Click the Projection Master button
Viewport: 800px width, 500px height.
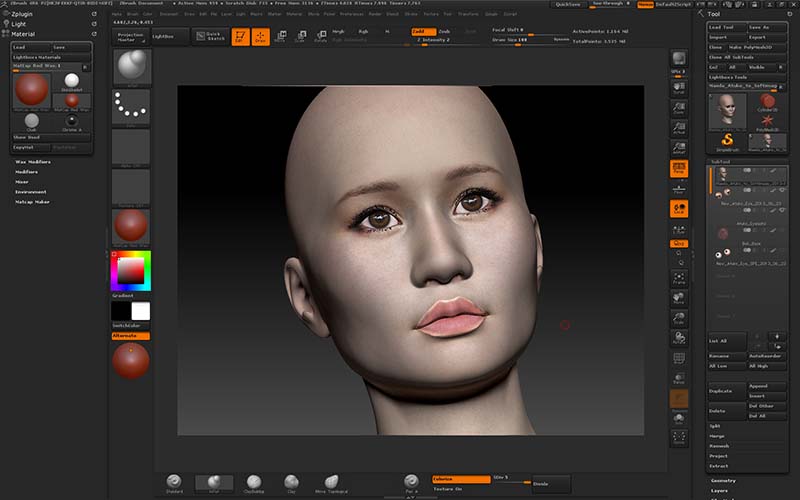coord(130,37)
